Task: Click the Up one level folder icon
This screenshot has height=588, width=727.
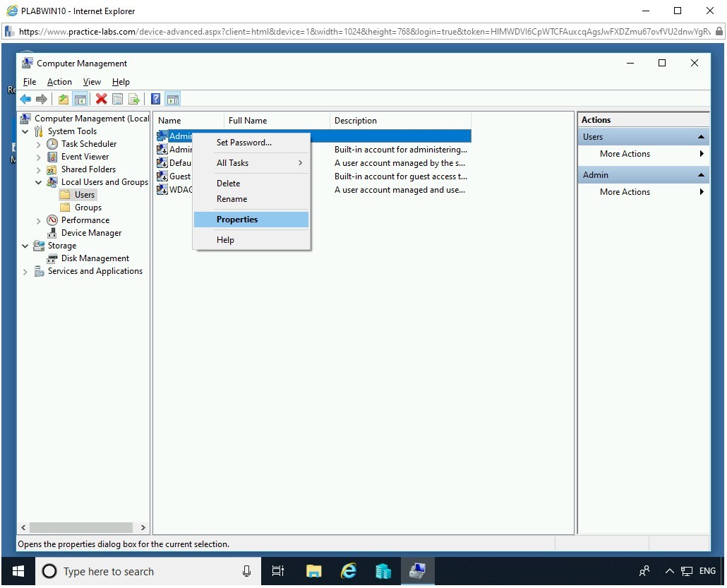Action: 64,99
